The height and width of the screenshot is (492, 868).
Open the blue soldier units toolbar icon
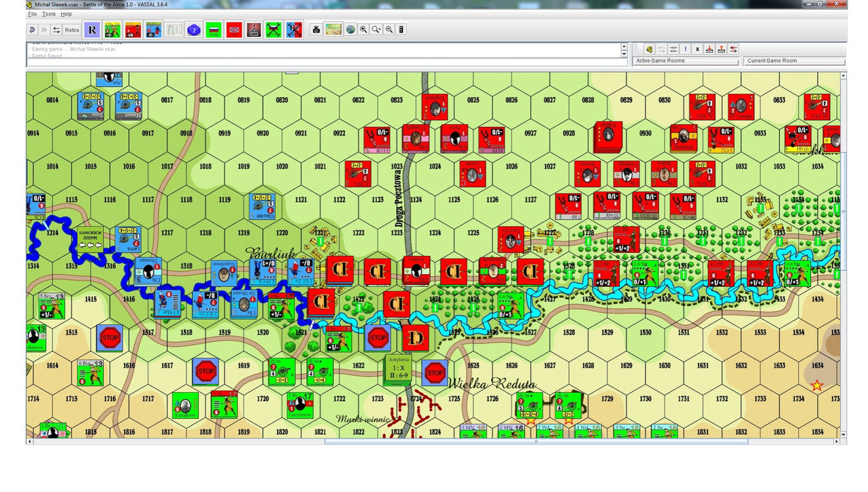tap(153, 30)
